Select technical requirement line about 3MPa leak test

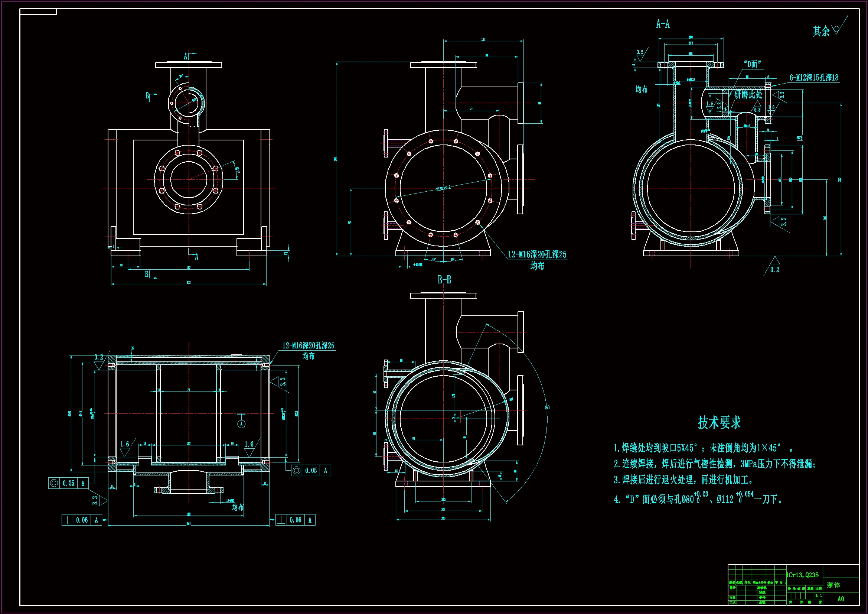point(715,464)
